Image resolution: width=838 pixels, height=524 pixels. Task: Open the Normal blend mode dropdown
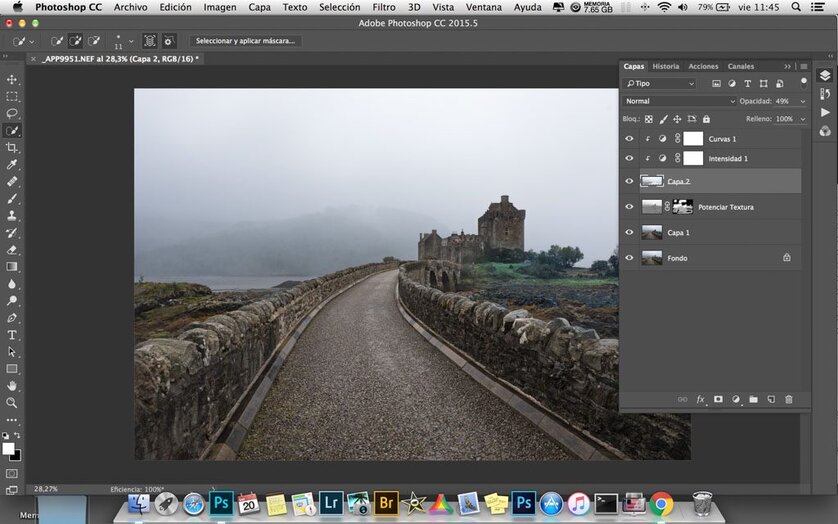pos(679,101)
